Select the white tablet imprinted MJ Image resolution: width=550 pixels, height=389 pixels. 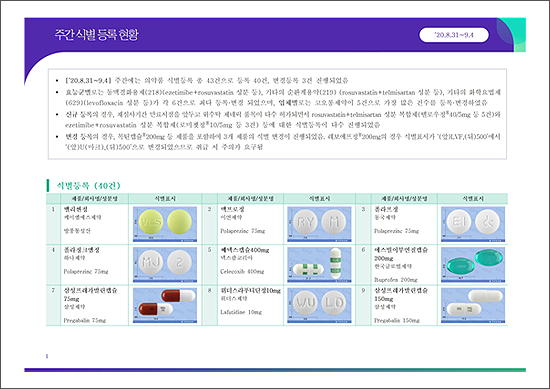(x=151, y=262)
